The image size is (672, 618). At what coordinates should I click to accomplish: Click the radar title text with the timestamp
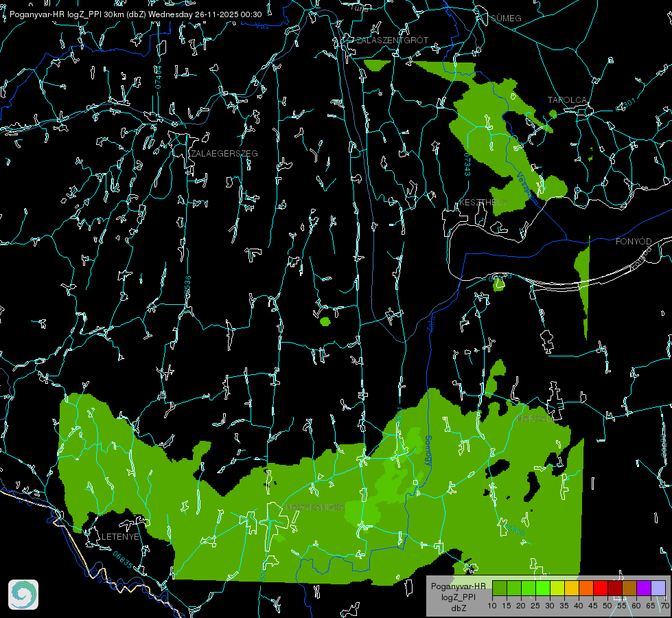(x=135, y=14)
